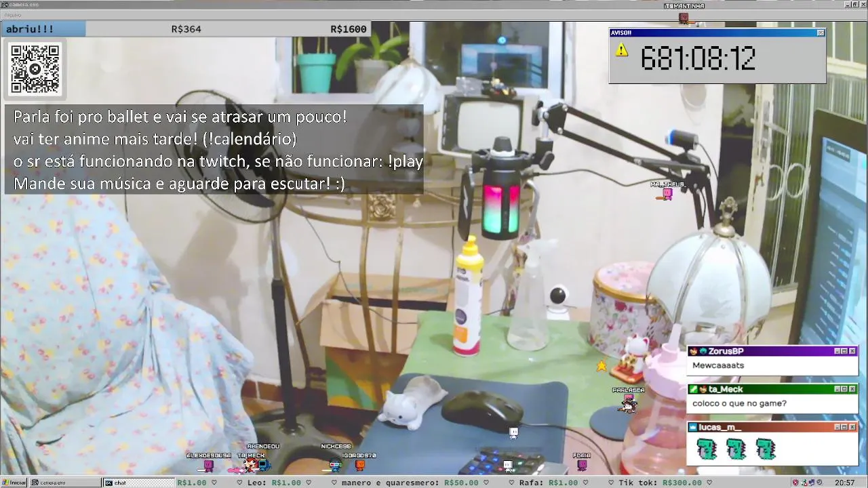Click the 'Parla foi pro ballet' notice line
The height and width of the screenshot is (488, 868).
pyautogui.click(x=180, y=117)
